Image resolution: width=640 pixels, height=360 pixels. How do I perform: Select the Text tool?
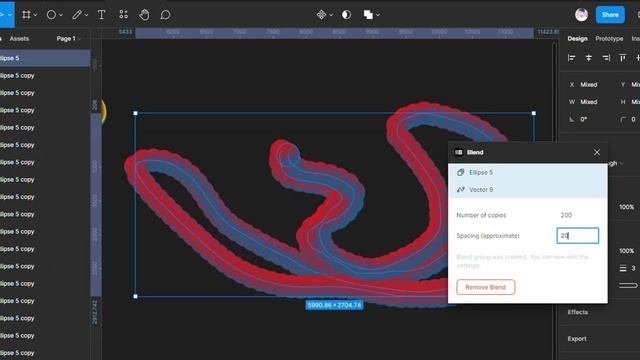[x=102, y=15]
